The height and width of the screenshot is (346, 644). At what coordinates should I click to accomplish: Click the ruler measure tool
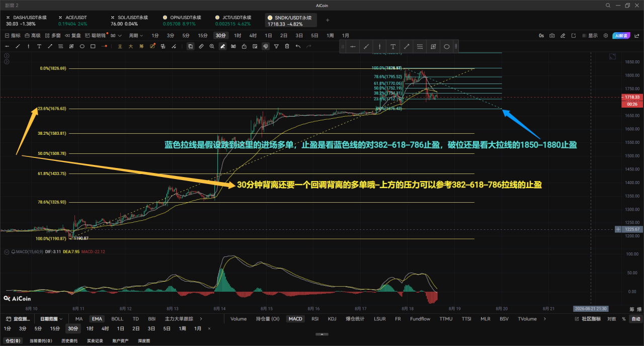(201, 46)
